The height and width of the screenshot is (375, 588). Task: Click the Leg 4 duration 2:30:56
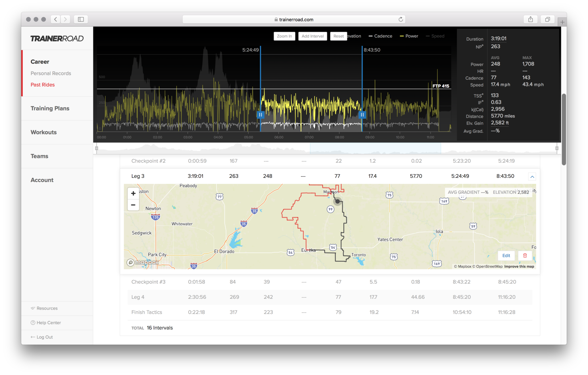click(x=197, y=297)
